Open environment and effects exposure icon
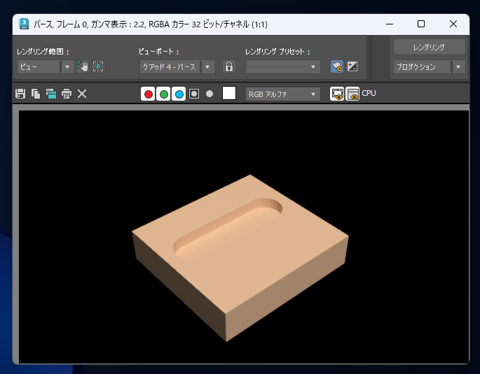The height and width of the screenshot is (374, 480). tap(353, 67)
